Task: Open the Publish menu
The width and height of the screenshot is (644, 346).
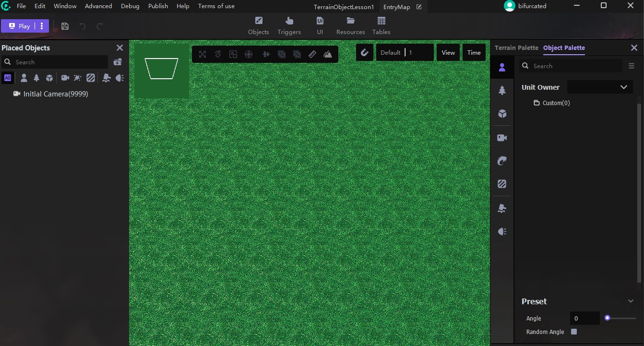Action: tap(158, 6)
